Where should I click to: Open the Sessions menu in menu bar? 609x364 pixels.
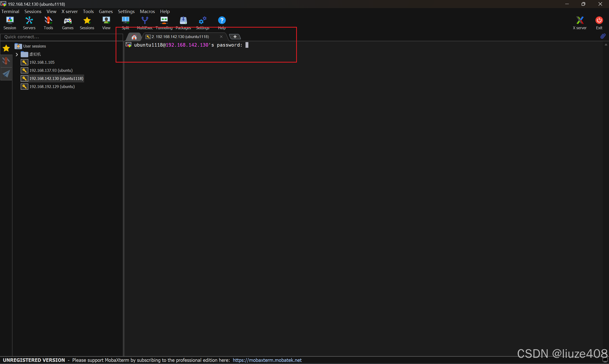click(x=33, y=11)
